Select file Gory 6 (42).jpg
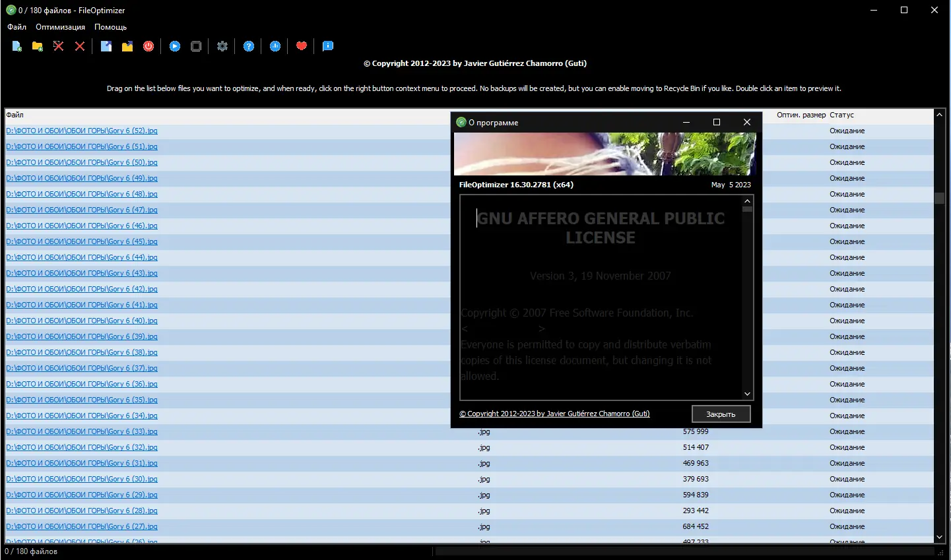This screenshot has height=560, width=951. click(x=82, y=289)
